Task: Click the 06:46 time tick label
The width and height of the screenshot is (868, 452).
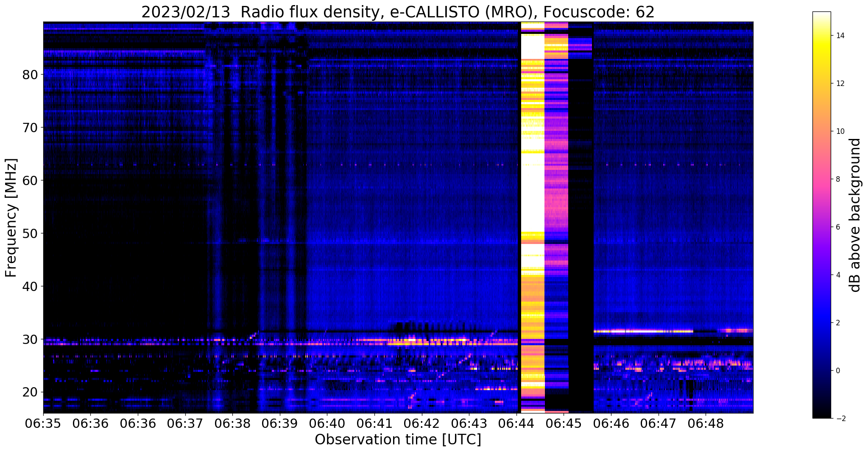Action: click(611, 423)
